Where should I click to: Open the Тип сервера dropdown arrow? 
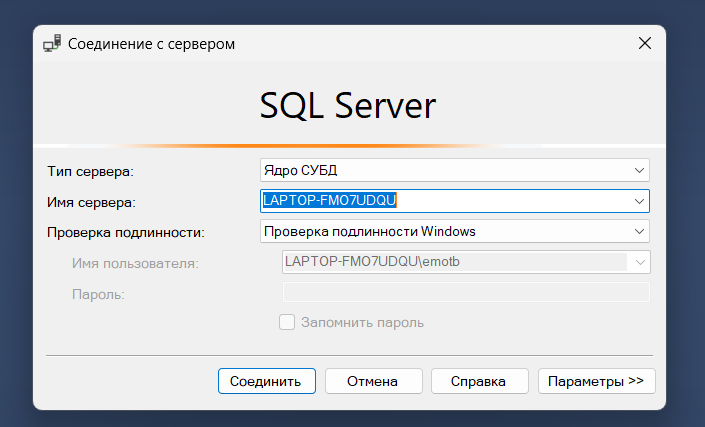pos(639,170)
